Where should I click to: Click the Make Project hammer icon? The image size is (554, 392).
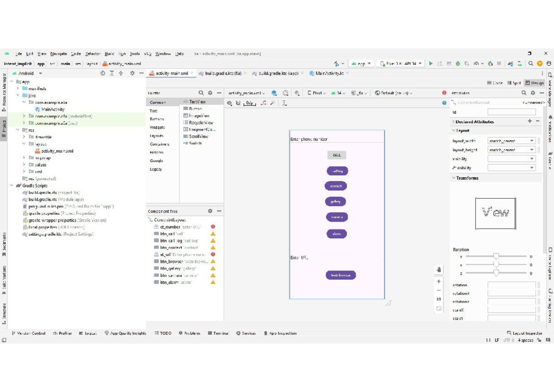pyautogui.click(x=337, y=64)
